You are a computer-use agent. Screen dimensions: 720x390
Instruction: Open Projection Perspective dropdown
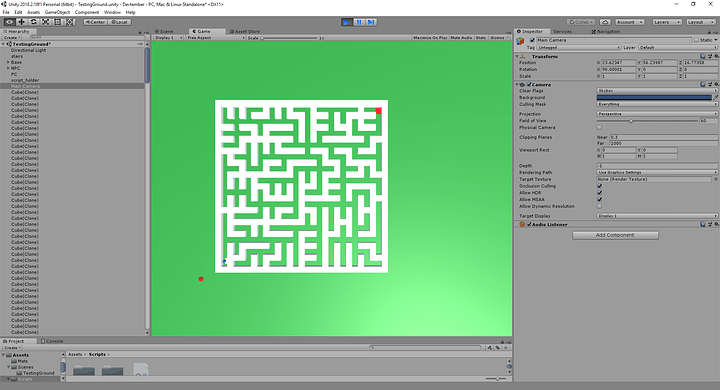657,114
